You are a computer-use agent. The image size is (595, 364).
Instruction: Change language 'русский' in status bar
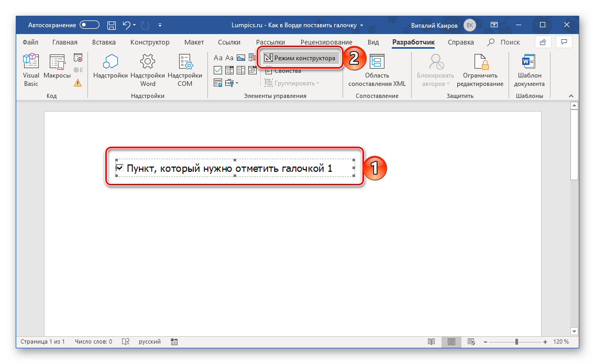click(x=149, y=341)
